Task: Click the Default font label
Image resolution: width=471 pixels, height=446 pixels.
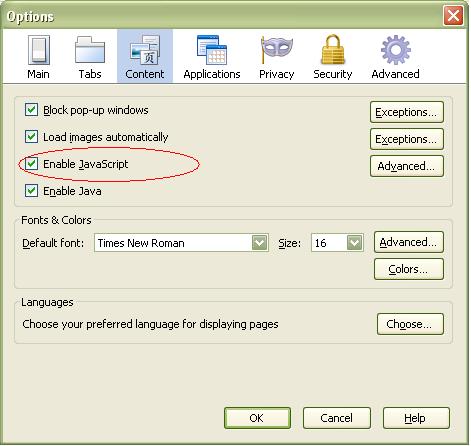Action: click(x=53, y=243)
